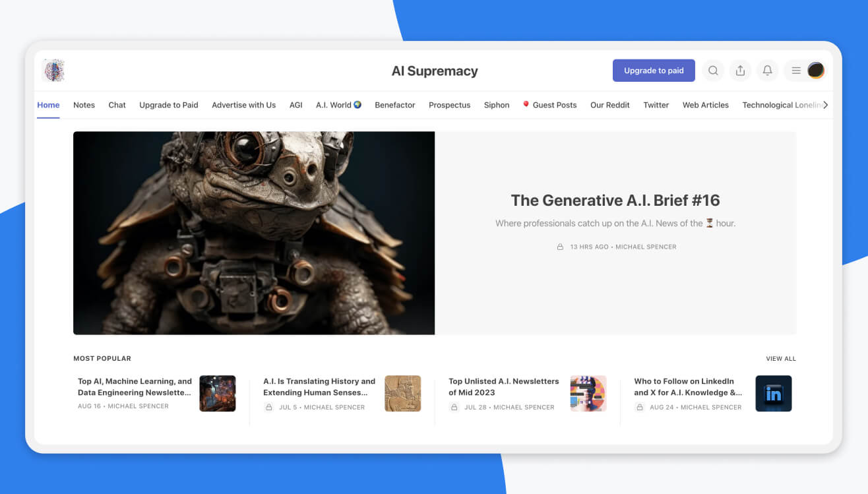This screenshot has width=868, height=494.
Task: Click lock icon next to AUG 24
Action: coord(640,408)
